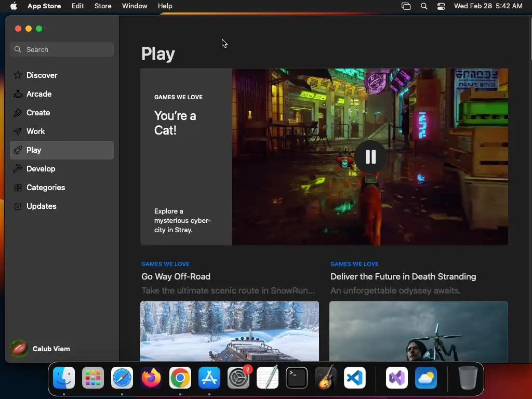Open Spotlight search in menu bar
Screen dimensions: 532x399
click(424, 6)
